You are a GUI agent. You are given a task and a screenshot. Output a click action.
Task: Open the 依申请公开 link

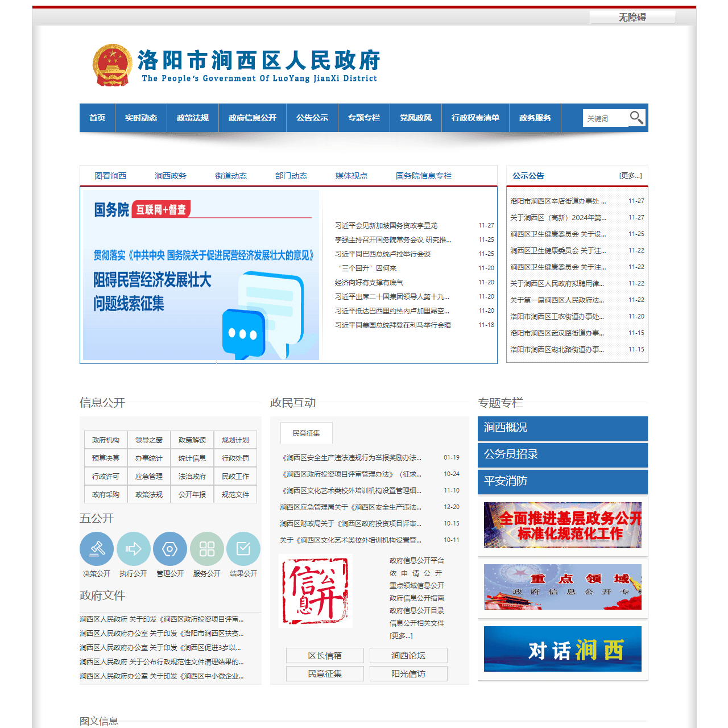tap(416, 573)
